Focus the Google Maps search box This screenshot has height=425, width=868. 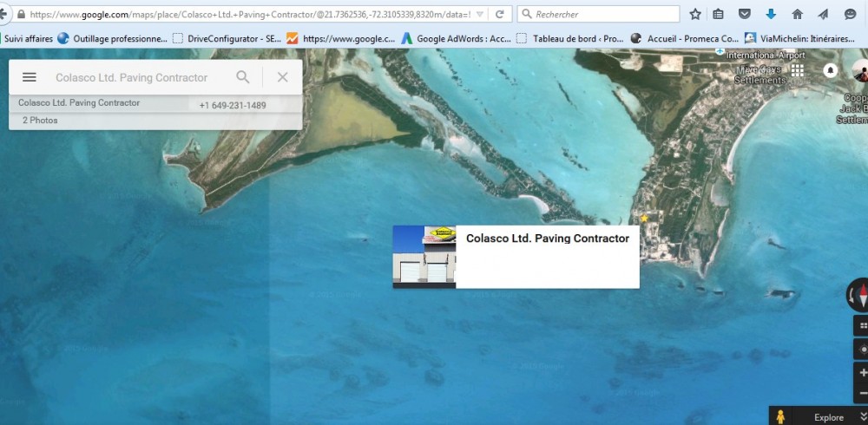[x=132, y=77]
